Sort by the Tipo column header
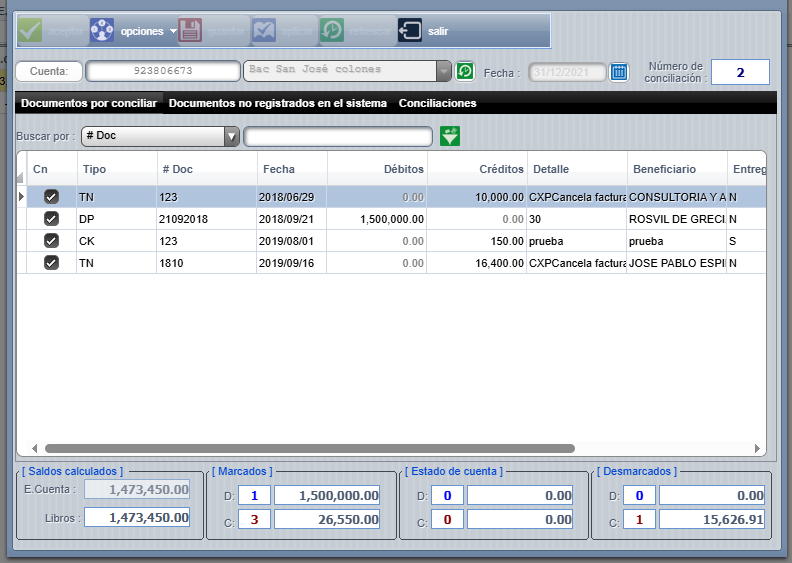Viewport: 792px width, 563px height. (117, 169)
